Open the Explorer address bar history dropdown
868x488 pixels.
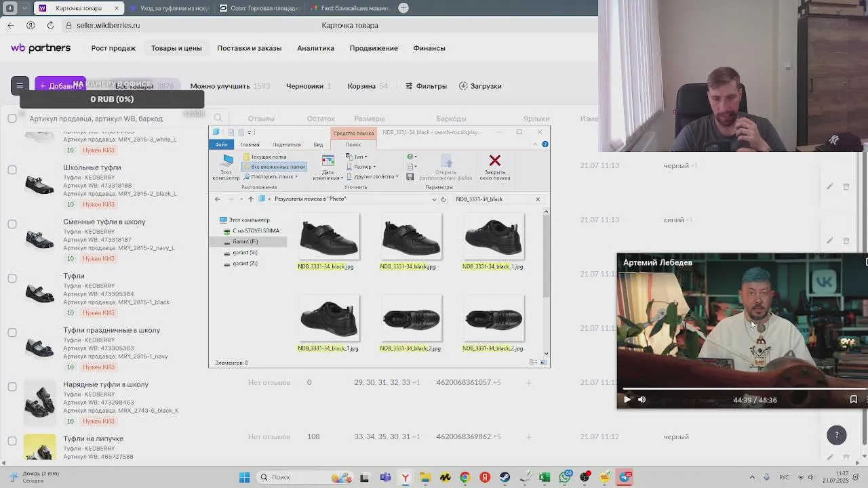tap(434, 199)
